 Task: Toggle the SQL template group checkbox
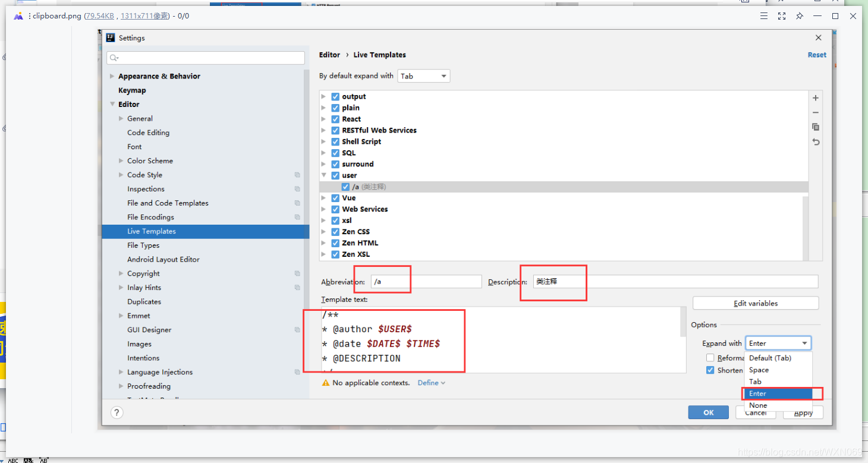point(335,153)
